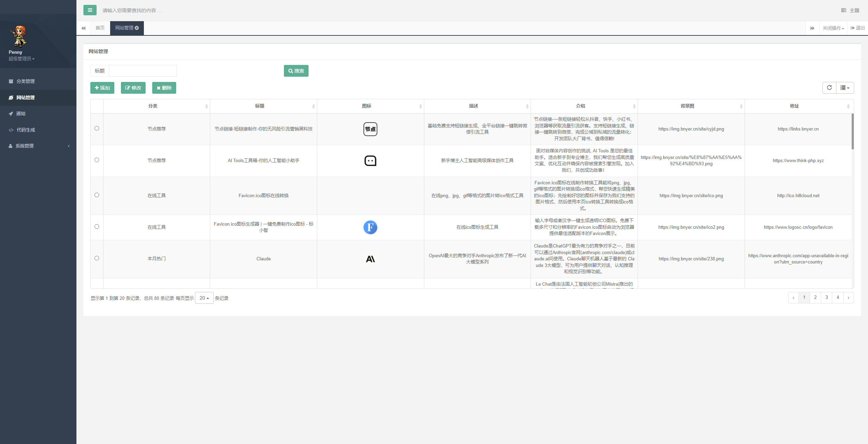Select radio for Favicon.ico图标在线转换 row
The width and height of the screenshot is (868, 444).
pyautogui.click(x=97, y=195)
